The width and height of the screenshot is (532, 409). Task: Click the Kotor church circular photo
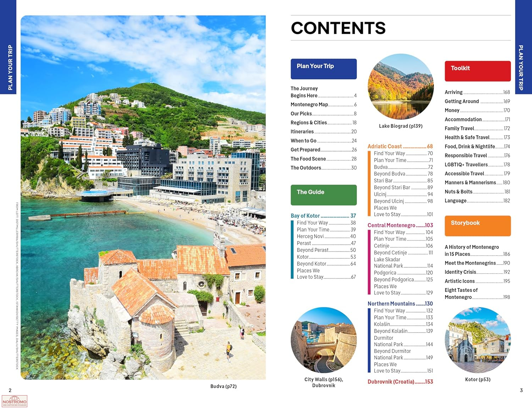pos(477,340)
